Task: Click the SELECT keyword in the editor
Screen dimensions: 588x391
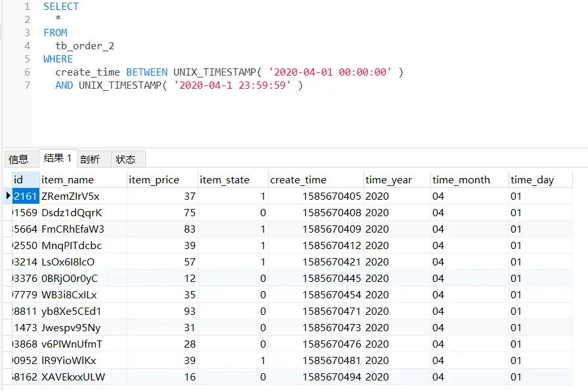Action: [61, 7]
